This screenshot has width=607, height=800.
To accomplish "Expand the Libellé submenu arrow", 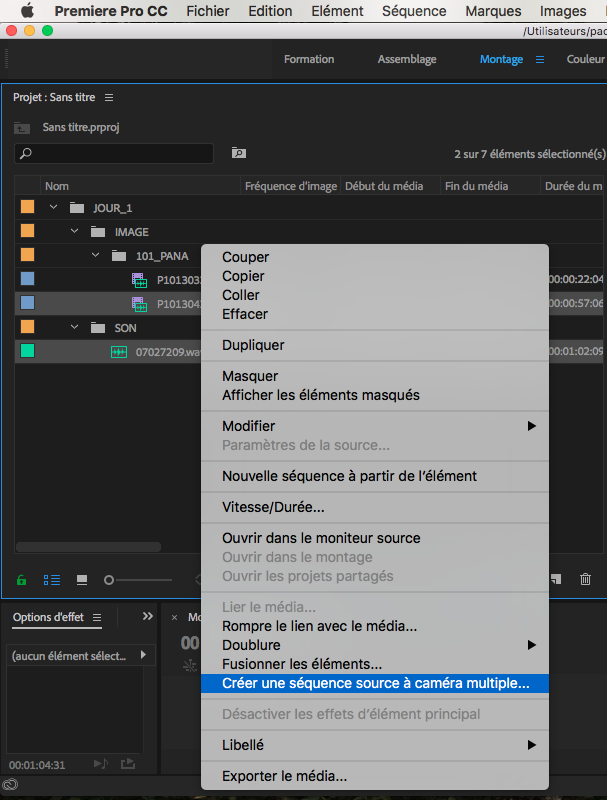I will tap(532, 745).
